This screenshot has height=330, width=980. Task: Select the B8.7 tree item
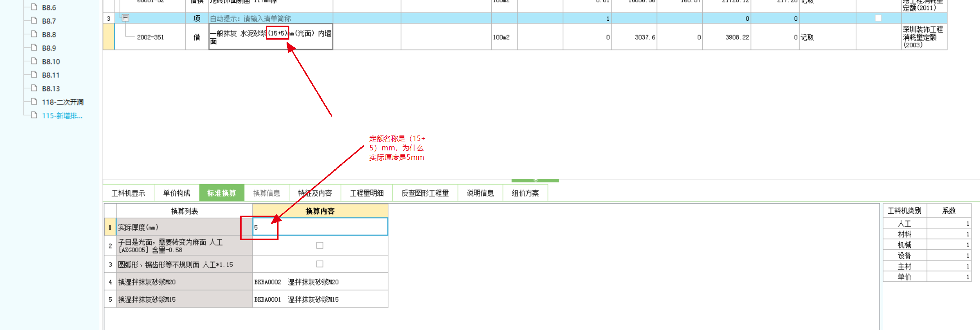click(x=49, y=21)
